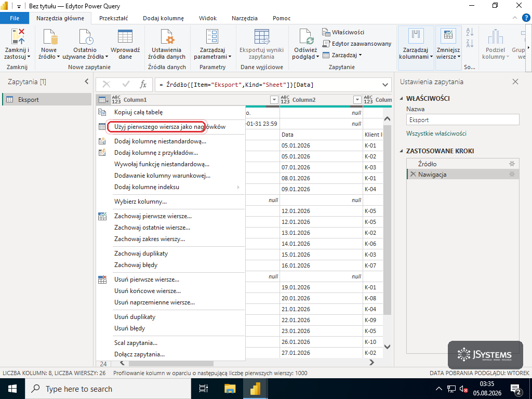Sort ascending with the A-Z icon
Image resolution: width=532 pixels, height=399 pixels.
(470, 32)
